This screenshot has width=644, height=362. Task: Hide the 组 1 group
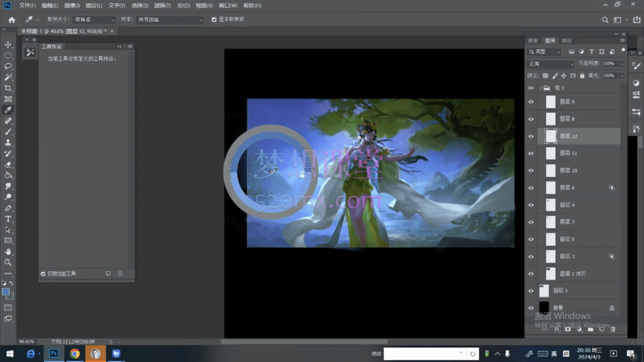(531, 88)
